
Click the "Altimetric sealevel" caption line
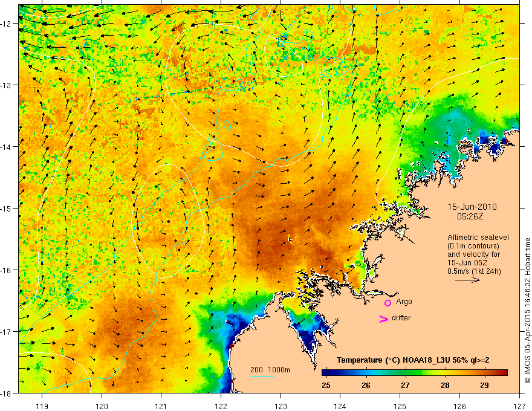(x=478, y=238)
